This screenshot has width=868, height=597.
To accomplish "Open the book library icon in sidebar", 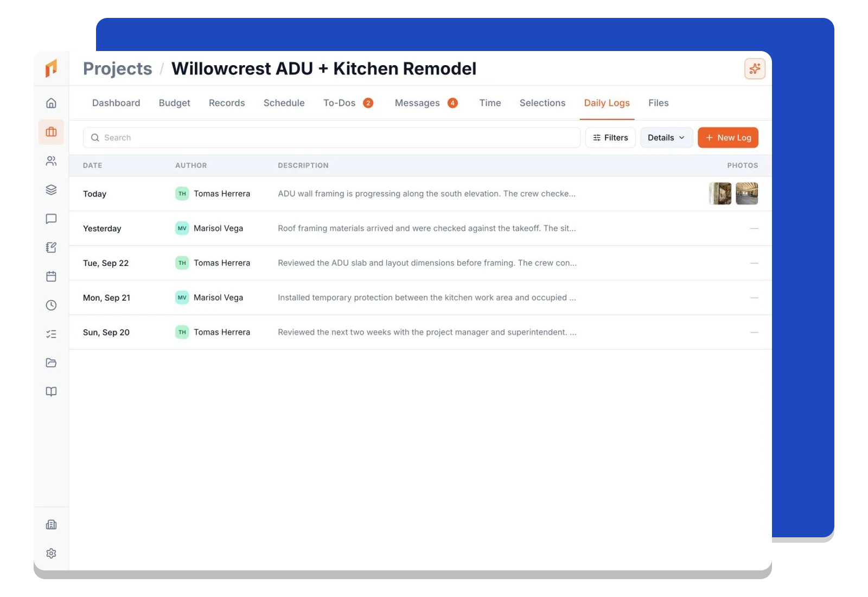I will pyautogui.click(x=51, y=391).
